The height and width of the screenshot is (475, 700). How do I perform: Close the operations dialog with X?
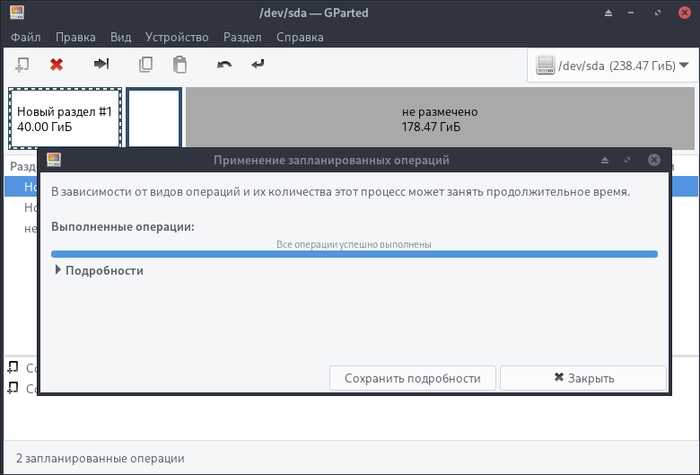point(653,160)
